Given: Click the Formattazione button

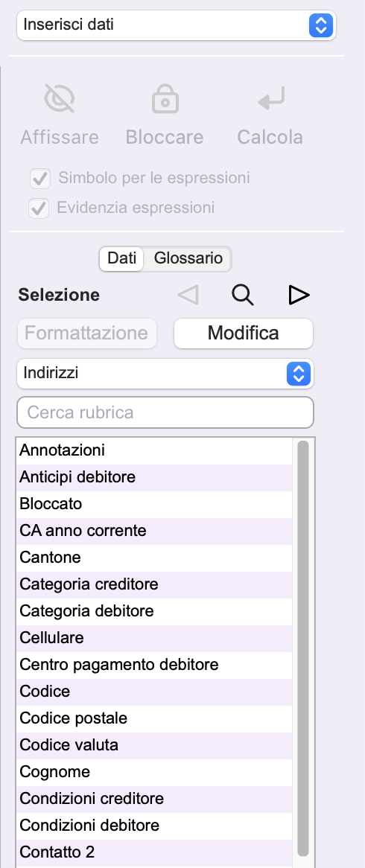Looking at the screenshot, I should pos(87,334).
